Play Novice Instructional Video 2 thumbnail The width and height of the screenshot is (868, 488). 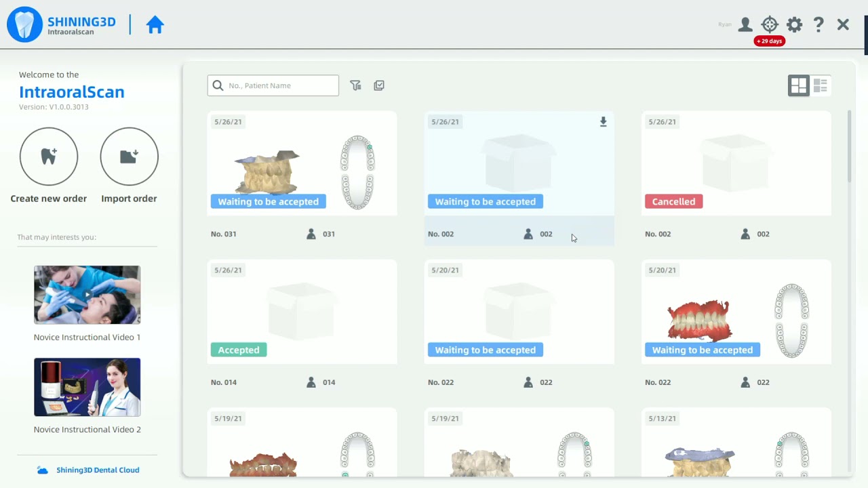click(87, 387)
